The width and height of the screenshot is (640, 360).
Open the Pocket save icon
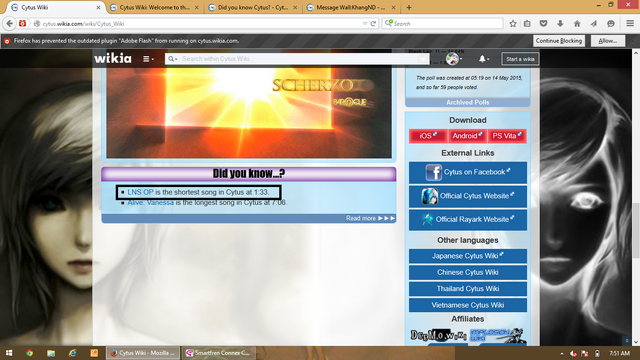click(543, 24)
